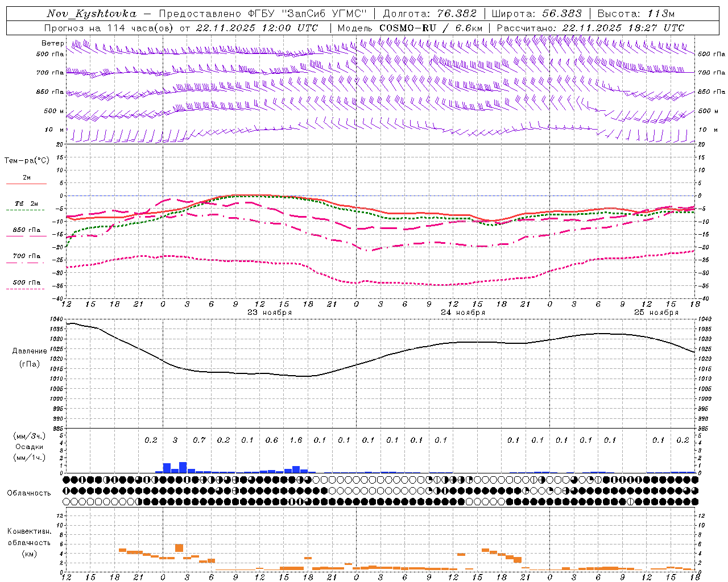Click the 0.7 three-hour precipitation value
The height and width of the screenshot is (582, 728).
pyautogui.click(x=199, y=440)
